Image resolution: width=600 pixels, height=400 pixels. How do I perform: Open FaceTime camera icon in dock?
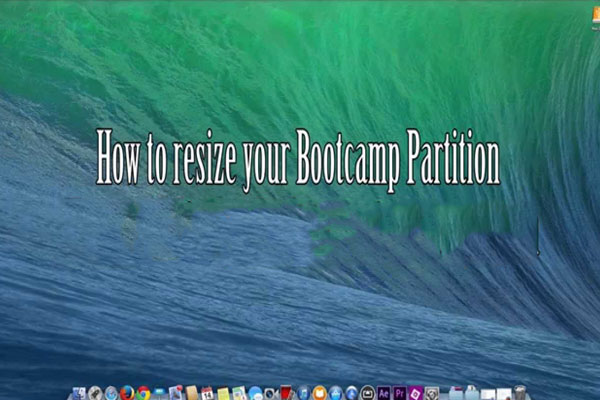point(271,393)
